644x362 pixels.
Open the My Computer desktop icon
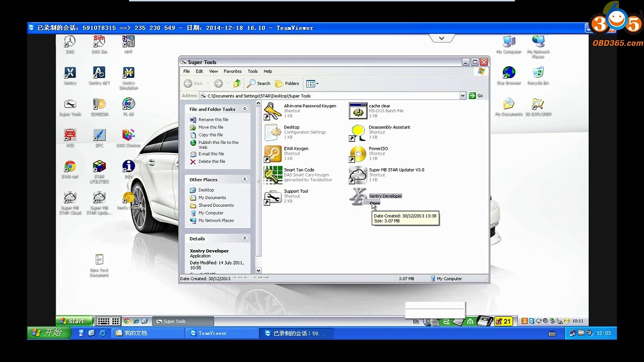(x=509, y=44)
